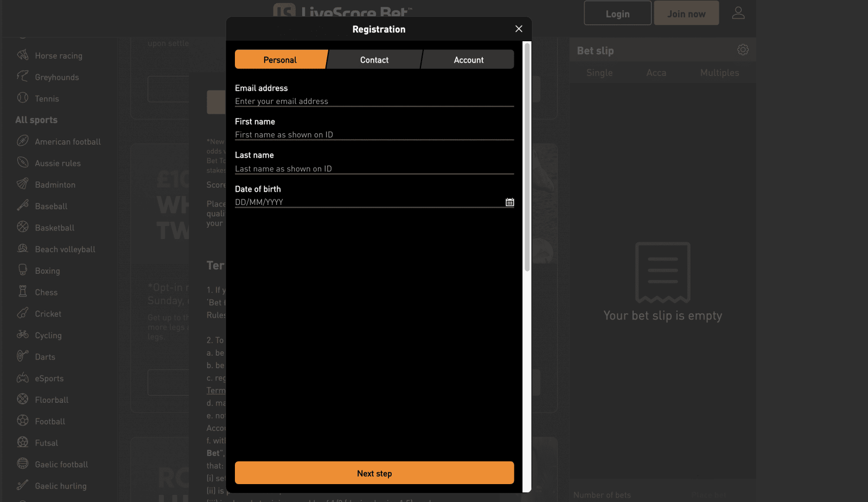Viewport: 868px width, 502px height.
Task: Click the Badminton icon
Action: click(x=23, y=184)
